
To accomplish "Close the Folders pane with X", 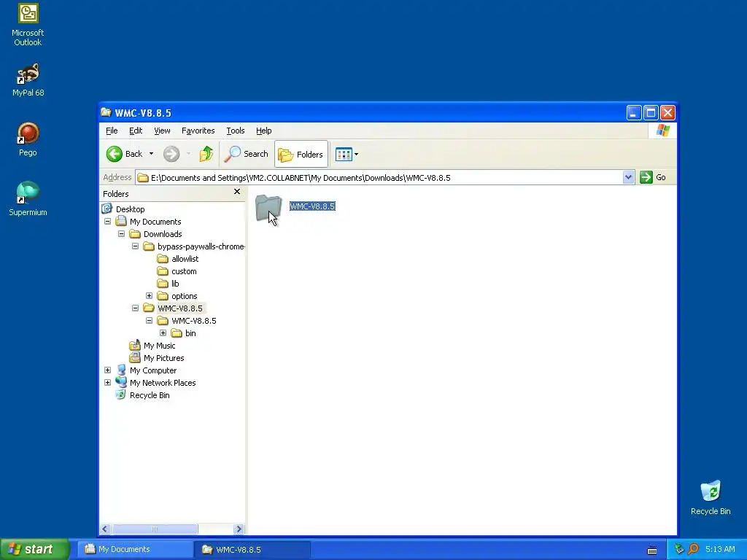I will pyautogui.click(x=237, y=192).
